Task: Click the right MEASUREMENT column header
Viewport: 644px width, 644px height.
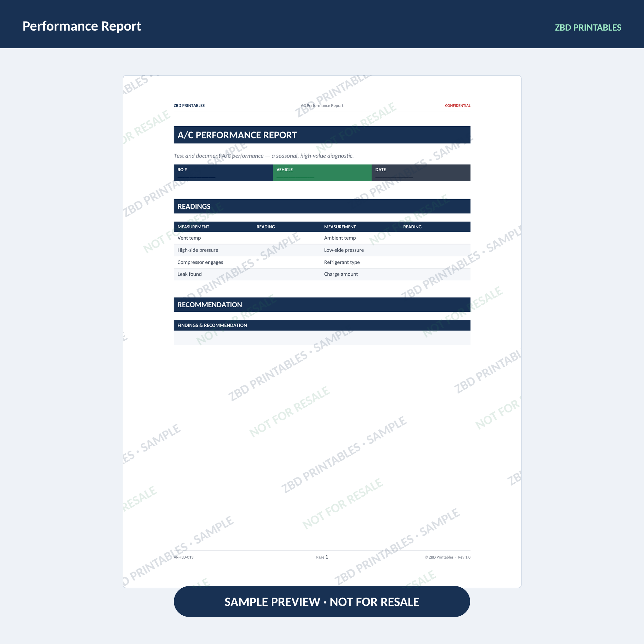Action: click(x=340, y=227)
